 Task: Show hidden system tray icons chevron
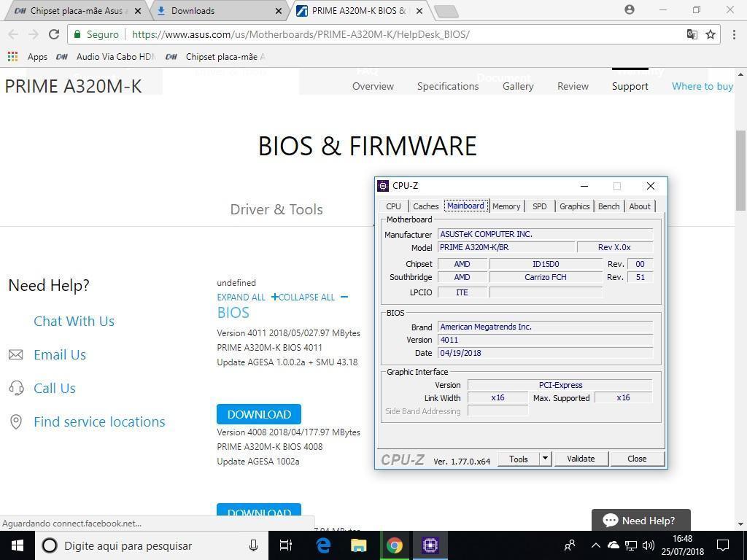tap(595, 545)
